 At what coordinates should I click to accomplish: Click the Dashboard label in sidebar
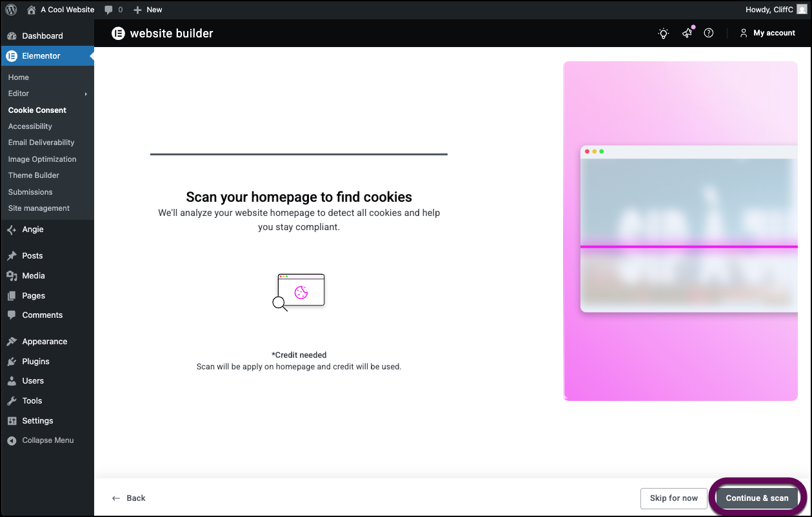tap(43, 36)
